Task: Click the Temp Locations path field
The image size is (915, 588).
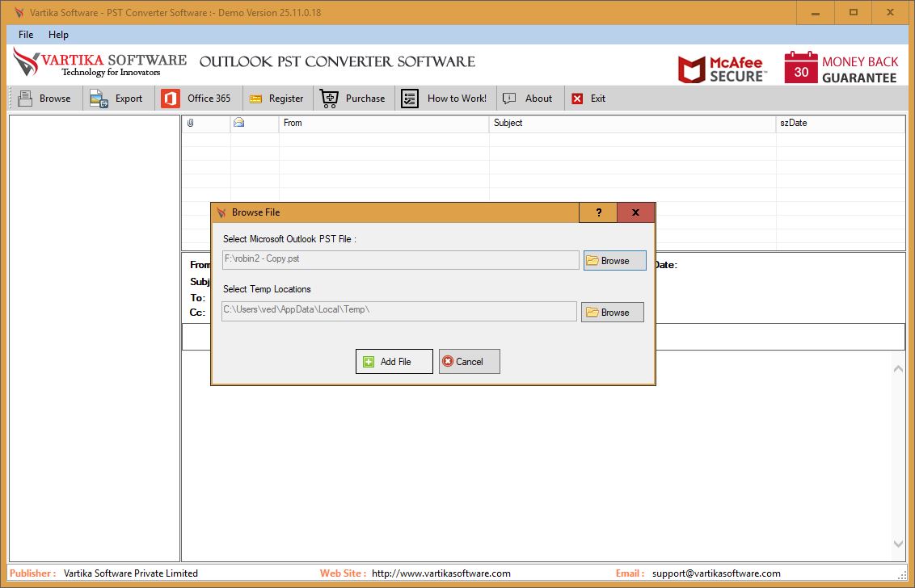Action: [x=399, y=311]
